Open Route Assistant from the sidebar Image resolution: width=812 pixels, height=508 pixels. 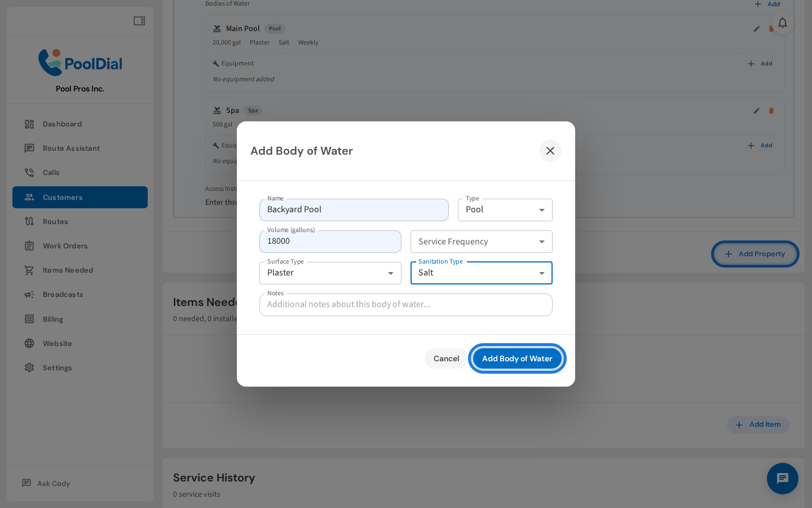tap(71, 148)
